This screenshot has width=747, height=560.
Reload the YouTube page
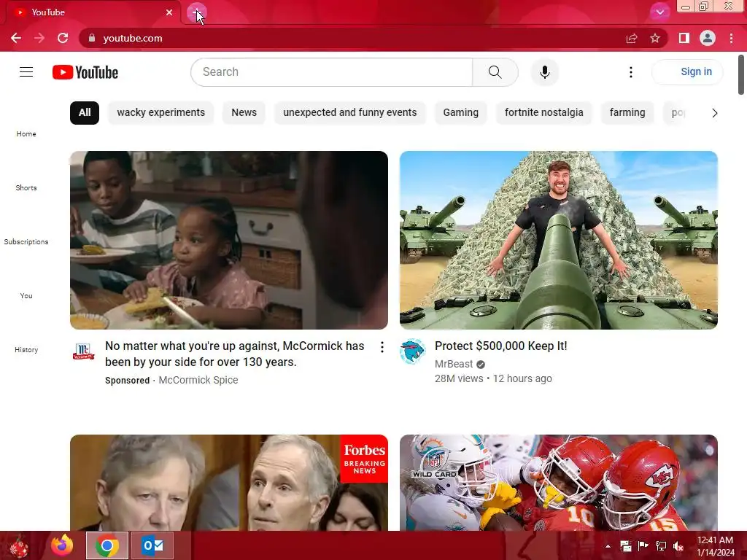tap(63, 38)
